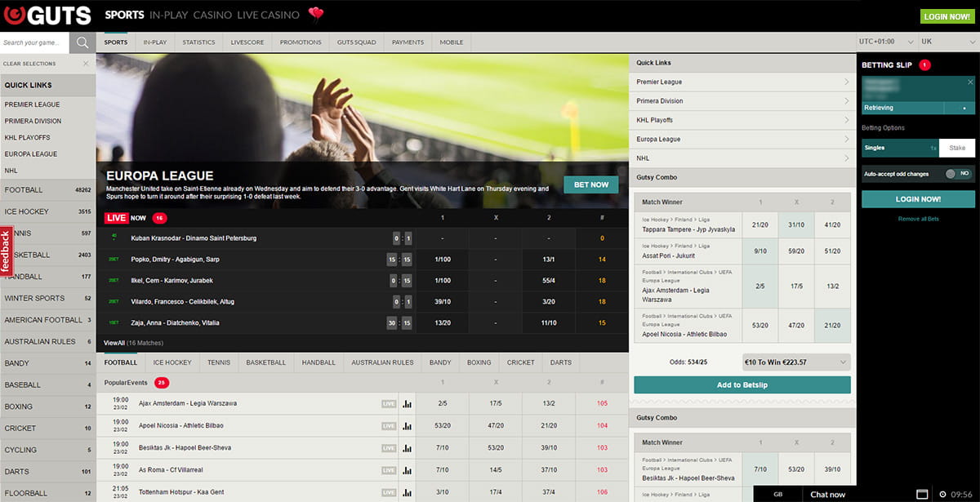The height and width of the screenshot is (502, 980).
Task: Click the clock icon beside 09:56
Action: click(943, 494)
